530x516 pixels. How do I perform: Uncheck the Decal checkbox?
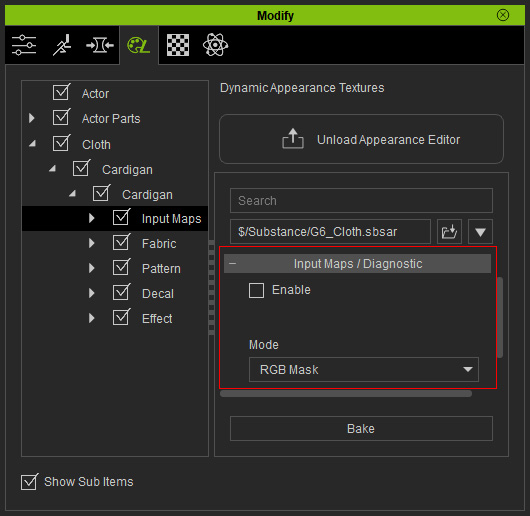(121, 292)
